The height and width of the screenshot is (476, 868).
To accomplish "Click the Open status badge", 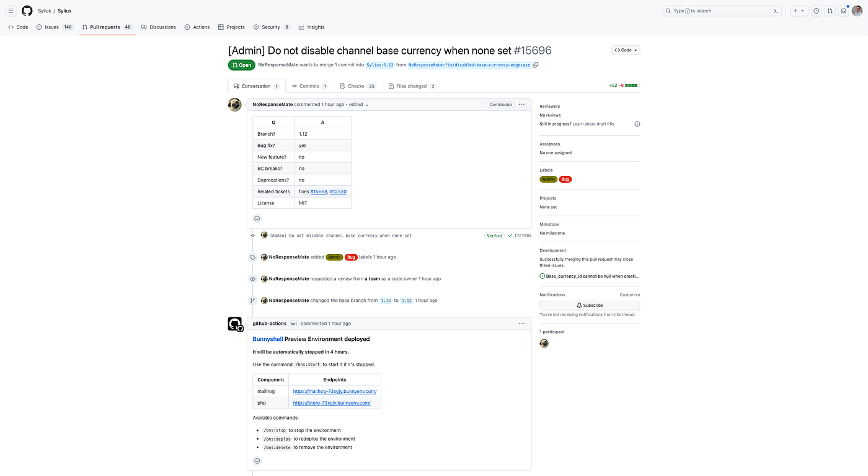I will tap(242, 65).
